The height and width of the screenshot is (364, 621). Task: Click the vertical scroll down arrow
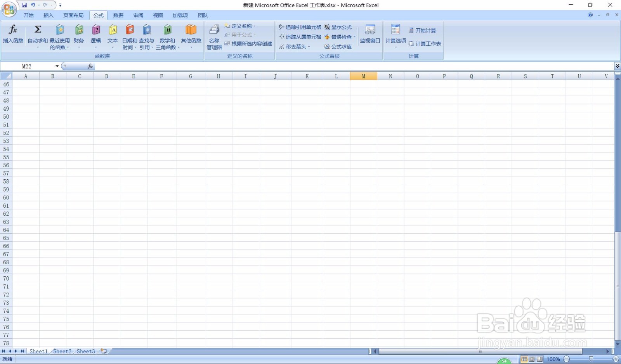[x=618, y=344]
